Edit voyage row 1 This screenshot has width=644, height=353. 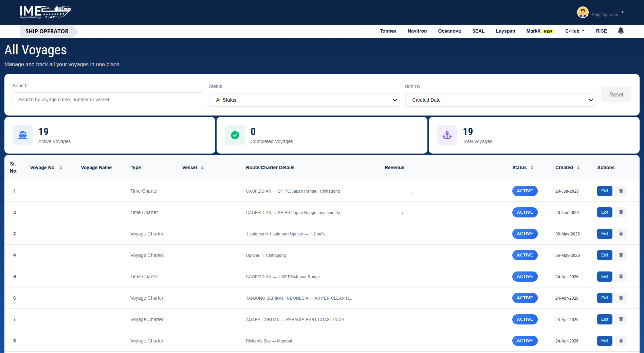[x=605, y=191]
